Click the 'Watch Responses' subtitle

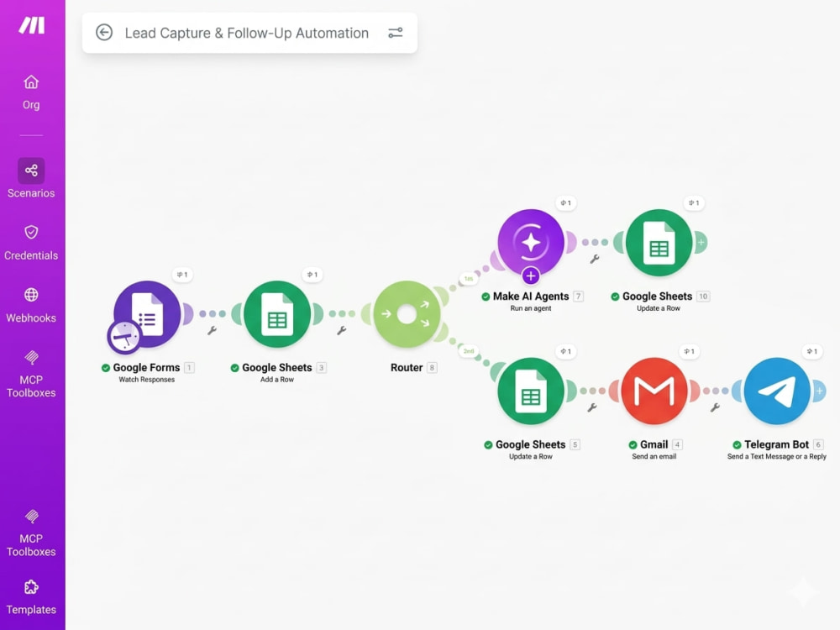[147, 380]
